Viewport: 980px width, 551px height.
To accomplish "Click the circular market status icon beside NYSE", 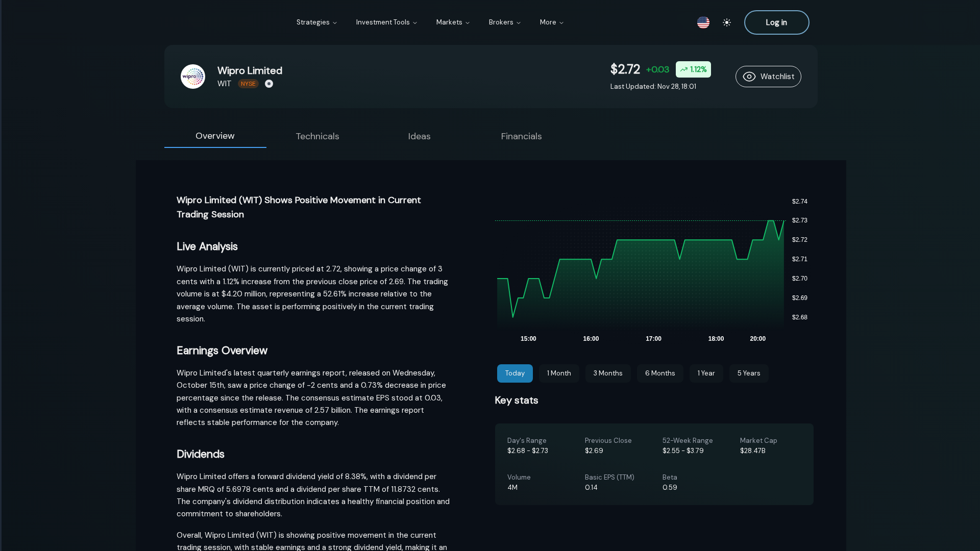I will pyautogui.click(x=269, y=84).
